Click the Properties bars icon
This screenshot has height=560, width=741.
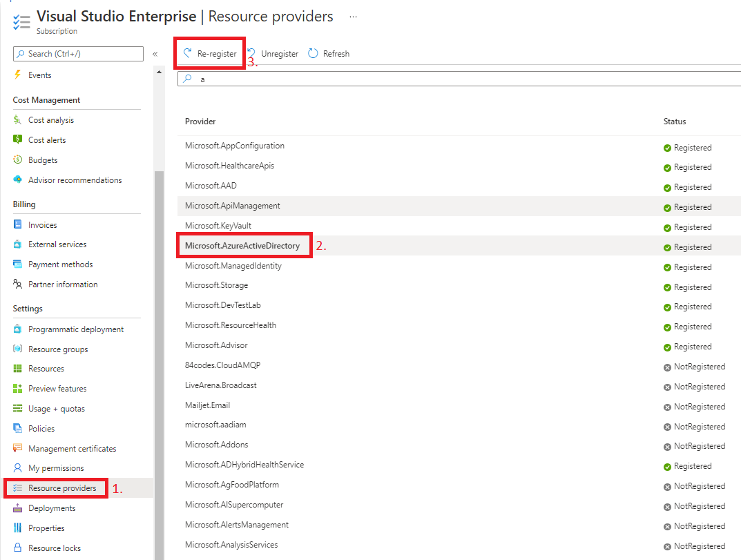click(x=17, y=528)
